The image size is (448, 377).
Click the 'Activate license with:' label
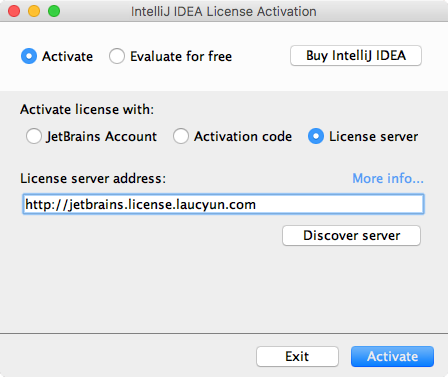coord(87,110)
